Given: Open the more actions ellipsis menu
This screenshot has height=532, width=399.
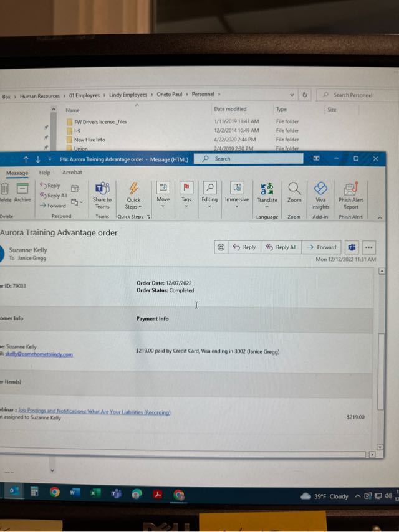Looking at the screenshot, I should click(369, 247).
